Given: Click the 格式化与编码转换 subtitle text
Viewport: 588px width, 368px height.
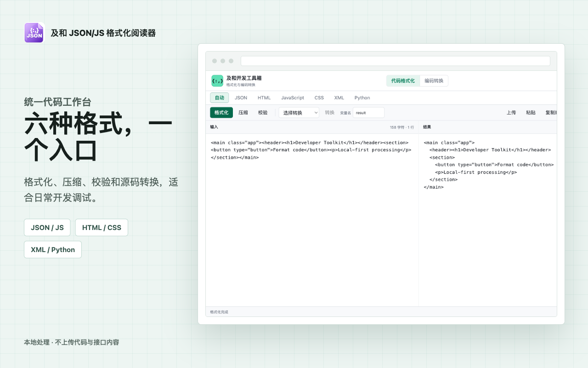Looking at the screenshot, I should [241, 85].
